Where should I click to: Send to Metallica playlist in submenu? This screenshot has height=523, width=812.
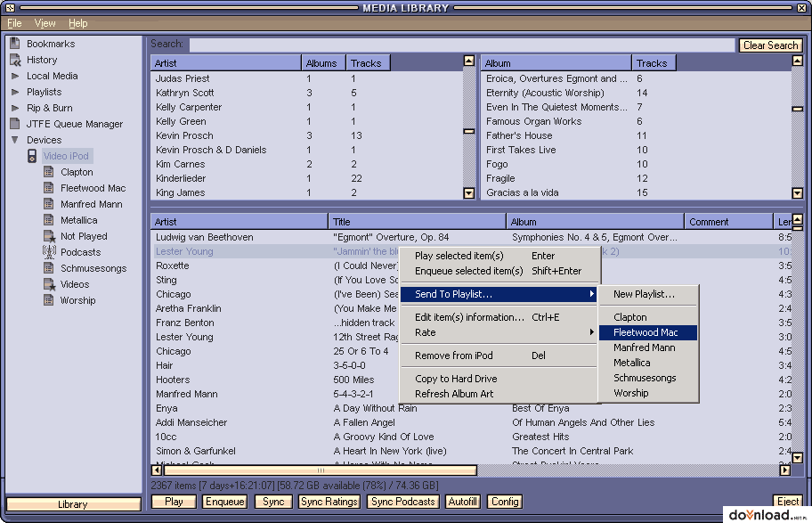tap(648, 363)
